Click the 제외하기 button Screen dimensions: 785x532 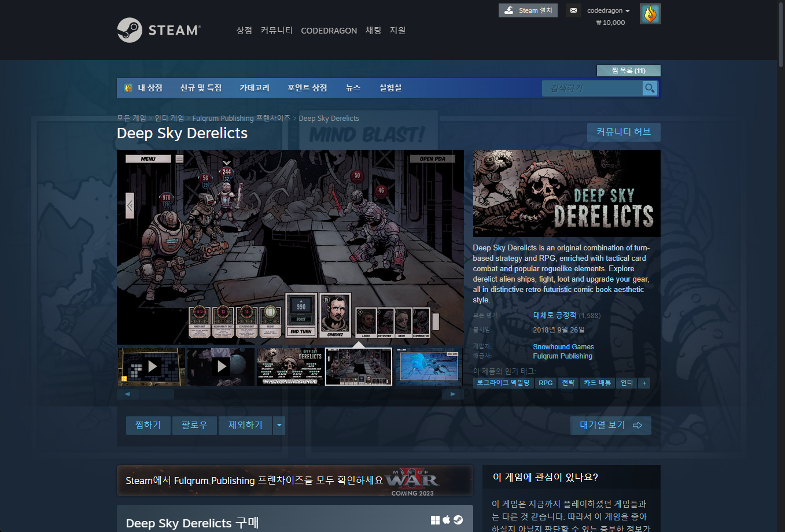245,426
